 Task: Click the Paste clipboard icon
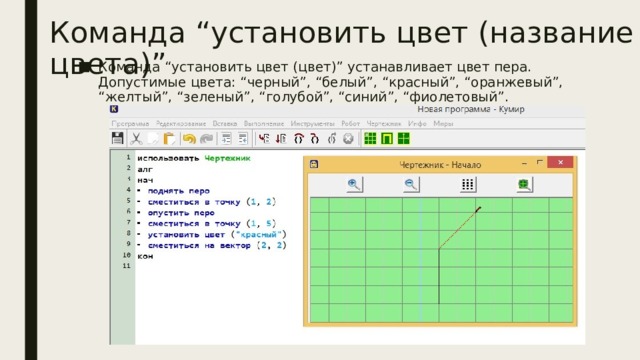[x=169, y=139]
